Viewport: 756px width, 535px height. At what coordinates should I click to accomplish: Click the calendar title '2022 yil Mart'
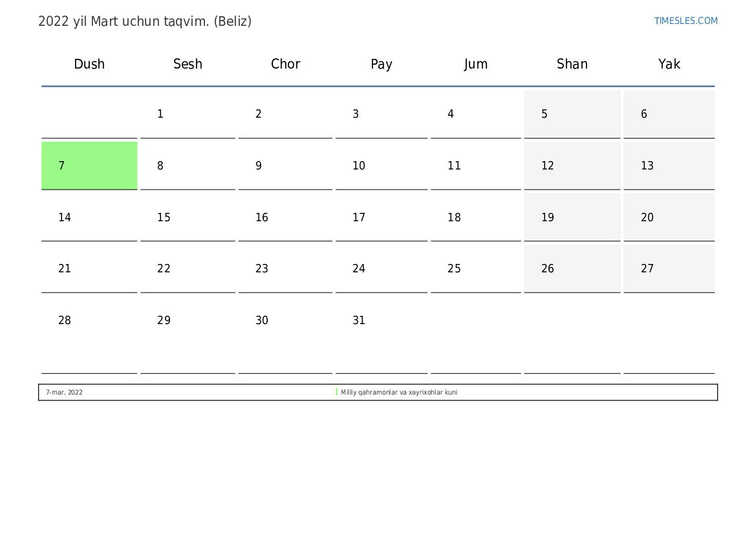[145, 21]
